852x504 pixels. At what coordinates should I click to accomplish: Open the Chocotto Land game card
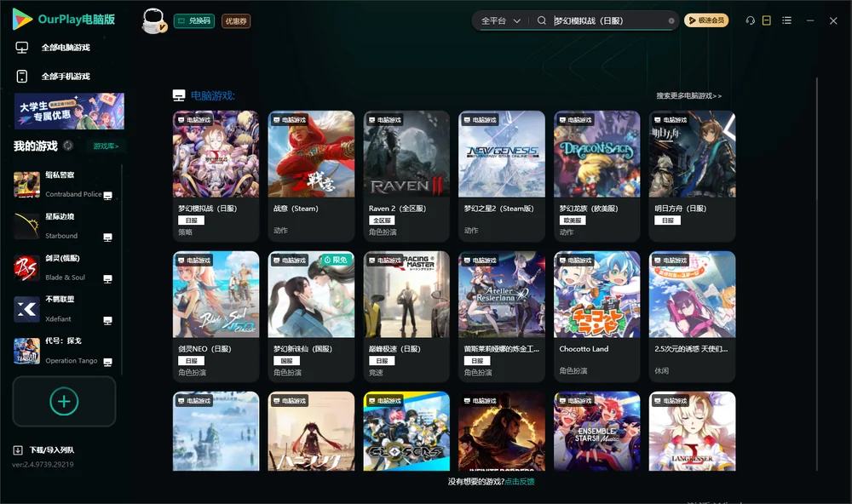coord(596,317)
